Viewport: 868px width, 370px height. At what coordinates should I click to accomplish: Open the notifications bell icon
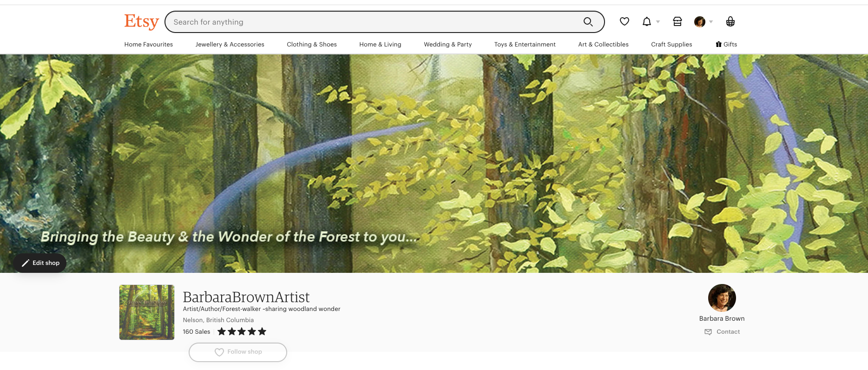pos(647,21)
